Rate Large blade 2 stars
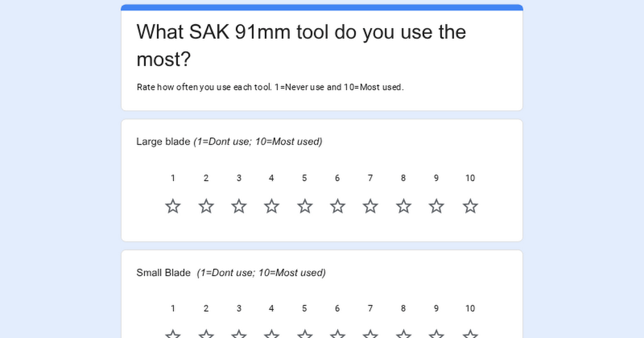 coord(206,207)
